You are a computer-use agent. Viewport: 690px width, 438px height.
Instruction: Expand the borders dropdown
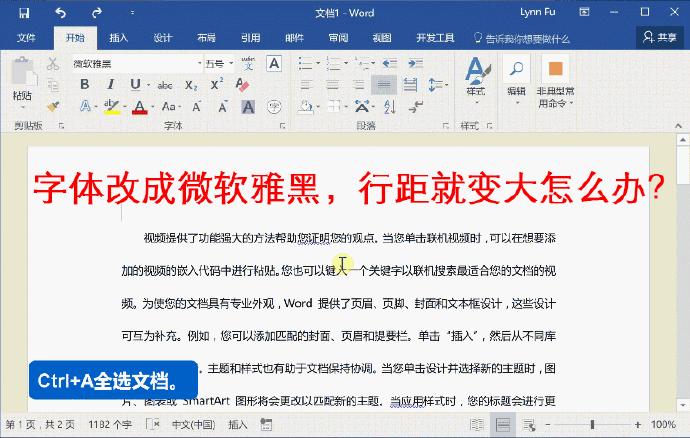click(x=346, y=106)
